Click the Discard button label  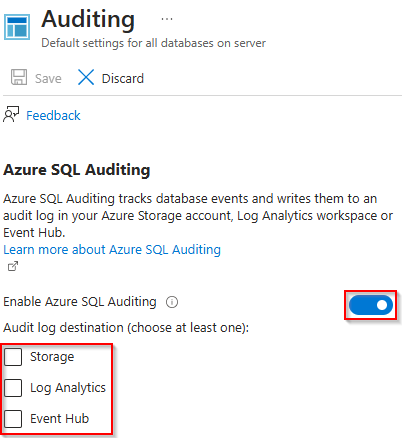pos(123,79)
